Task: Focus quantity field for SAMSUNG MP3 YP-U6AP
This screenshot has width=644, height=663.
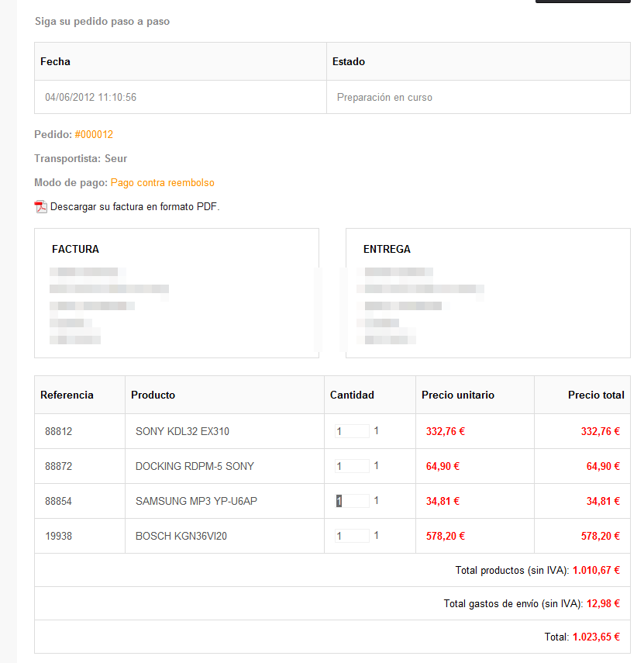Action: (352, 501)
